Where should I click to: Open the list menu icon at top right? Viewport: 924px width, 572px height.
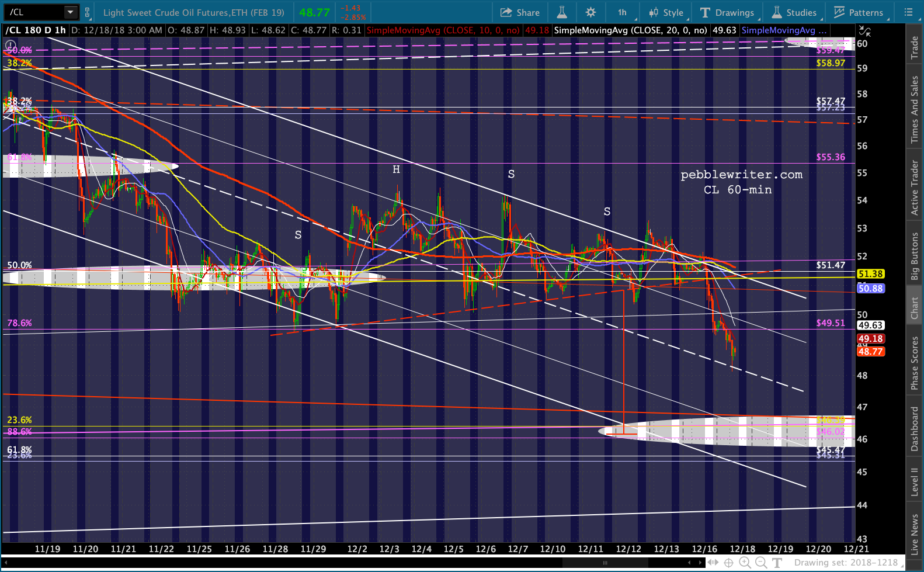(908, 12)
